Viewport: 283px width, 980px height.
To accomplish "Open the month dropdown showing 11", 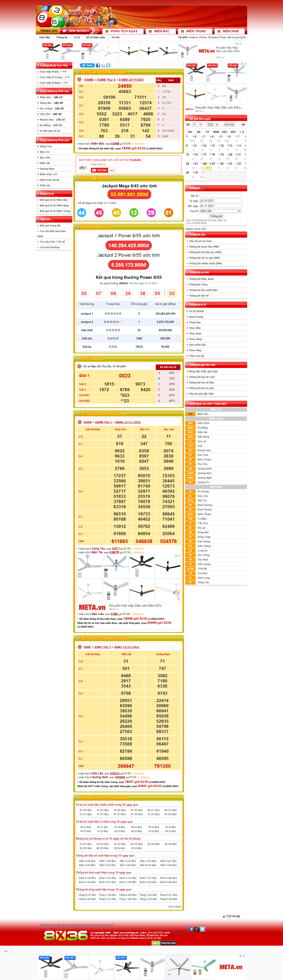I will 197,125.
